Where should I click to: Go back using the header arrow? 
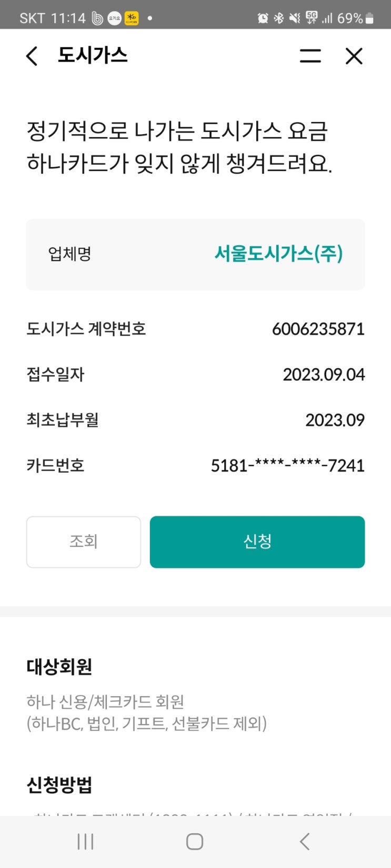[x=32, y=56]
